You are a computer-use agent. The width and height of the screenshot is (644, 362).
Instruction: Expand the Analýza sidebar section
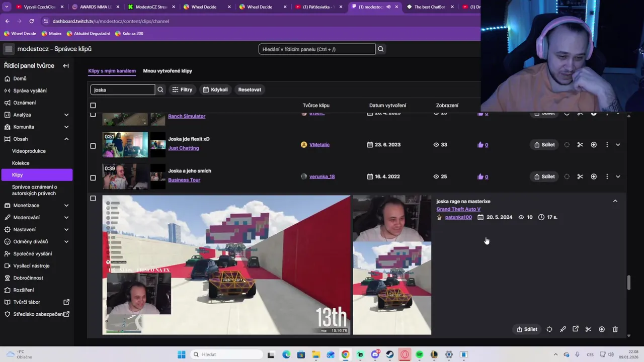tap(66, 115)
